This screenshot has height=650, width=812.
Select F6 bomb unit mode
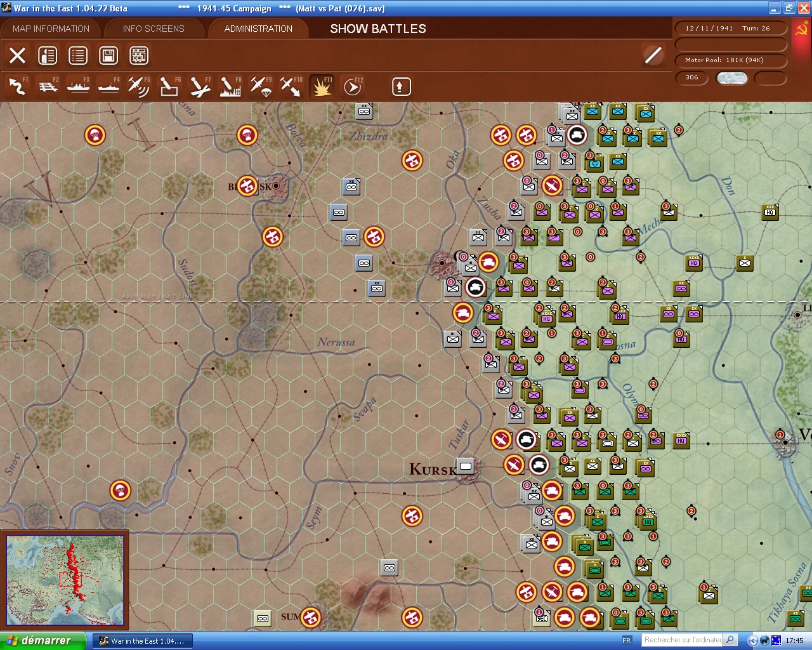tap(169, 86)
